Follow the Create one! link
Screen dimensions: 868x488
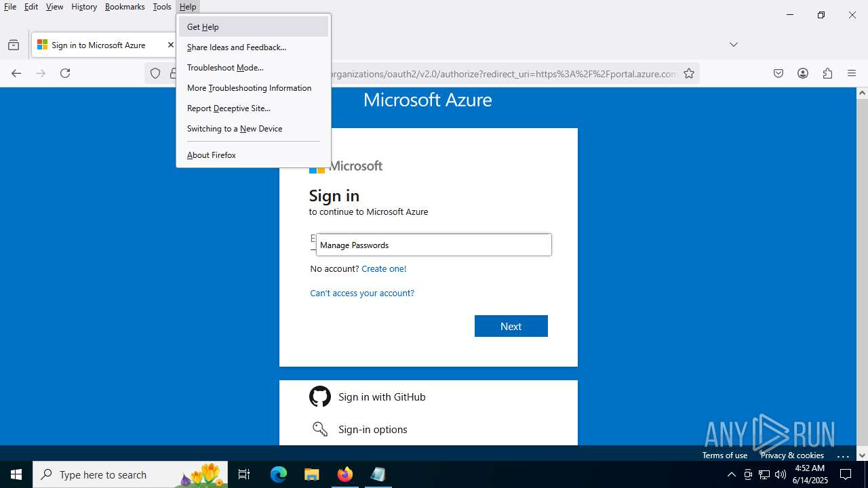point(384,269)
